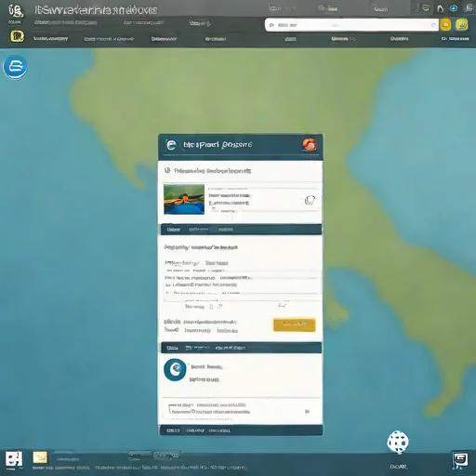Click the orange-red round icon in dialog header

[309, 144]
